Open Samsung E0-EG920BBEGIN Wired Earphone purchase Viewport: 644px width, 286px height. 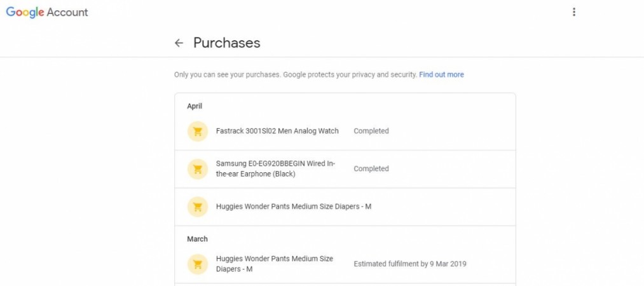345,169
